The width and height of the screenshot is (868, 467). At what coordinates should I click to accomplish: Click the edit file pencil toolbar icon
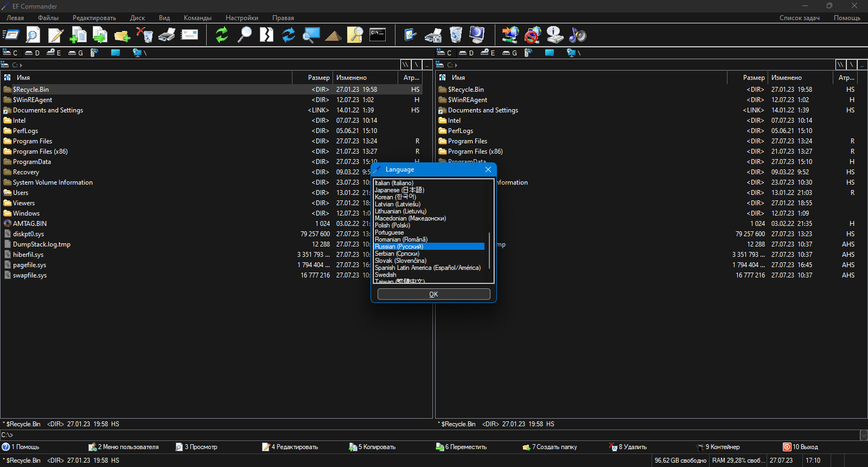point(56,35)
